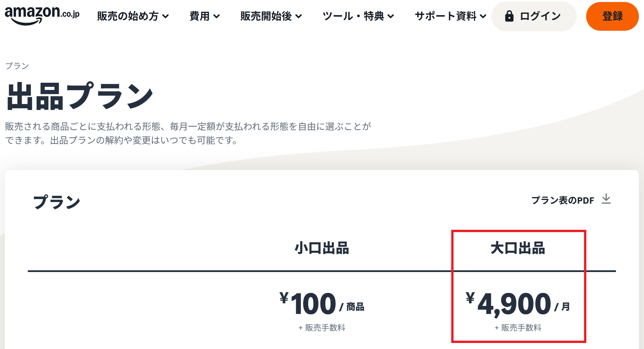
Task: Open the ツール・特典 menu
Action: (353, 16)
